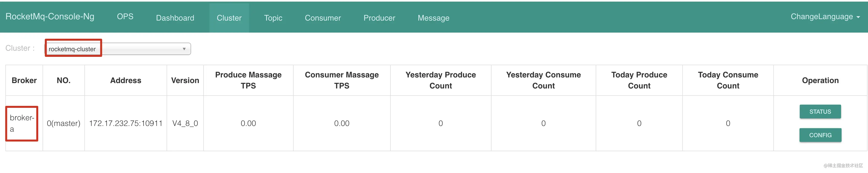Click the Yesterday Produce Count header

tap(440, 80)
